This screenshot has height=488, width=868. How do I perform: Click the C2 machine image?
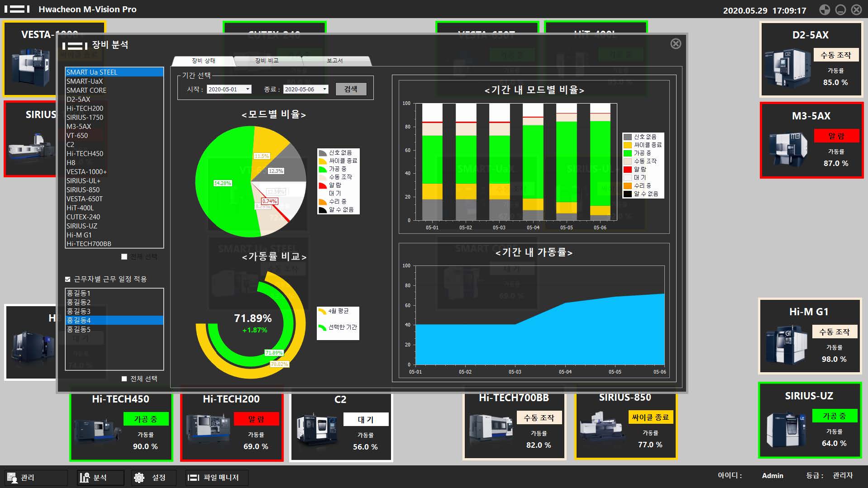[318, 430]
